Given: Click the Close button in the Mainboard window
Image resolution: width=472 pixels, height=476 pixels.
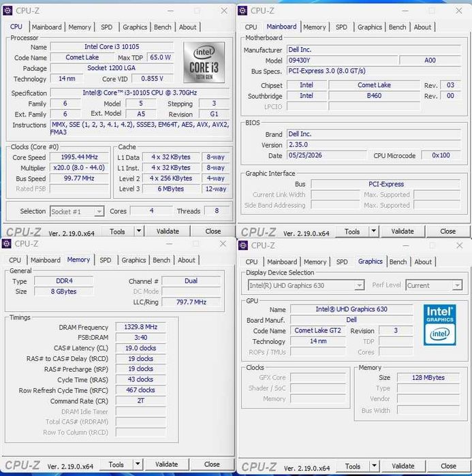Looking at the screenshot, I should [x=448, y=232].
